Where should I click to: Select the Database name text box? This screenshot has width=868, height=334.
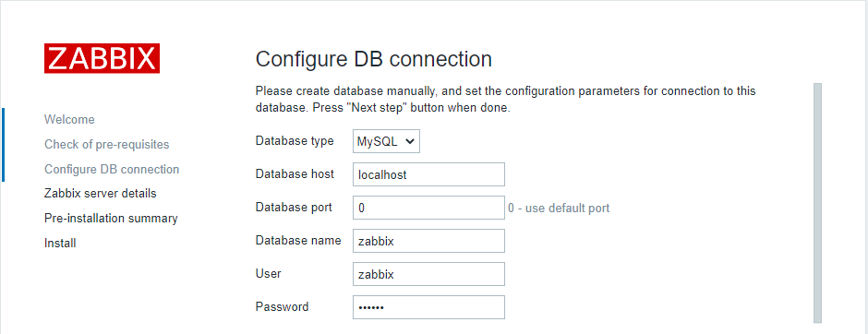pos(428,241)
